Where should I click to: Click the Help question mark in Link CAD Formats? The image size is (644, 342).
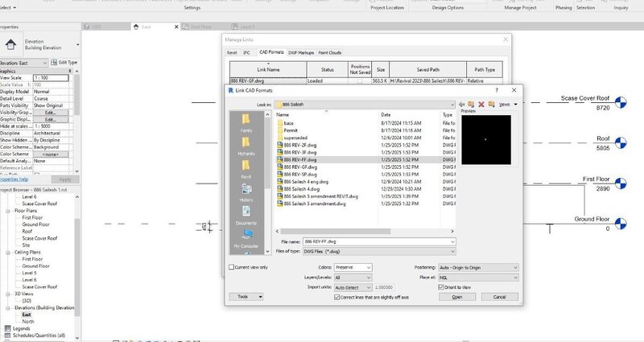coord(497,90)
